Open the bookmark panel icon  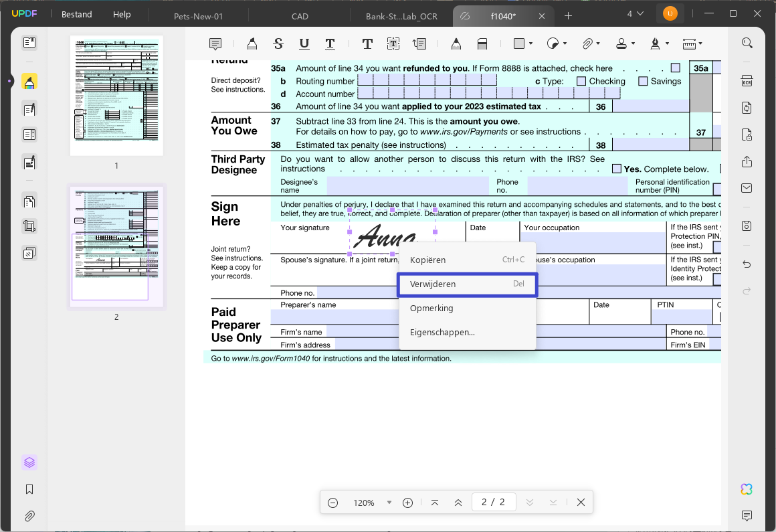[29, 489]
